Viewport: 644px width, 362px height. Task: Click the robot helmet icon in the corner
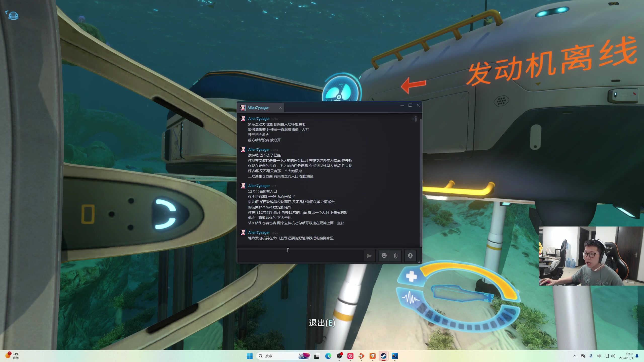(13, 16)
